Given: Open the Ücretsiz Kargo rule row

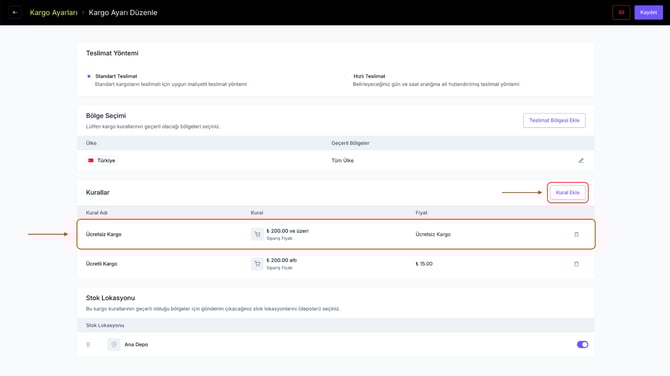Looking at the screenshot, I should pyautogui.click(x=336, y=234).
